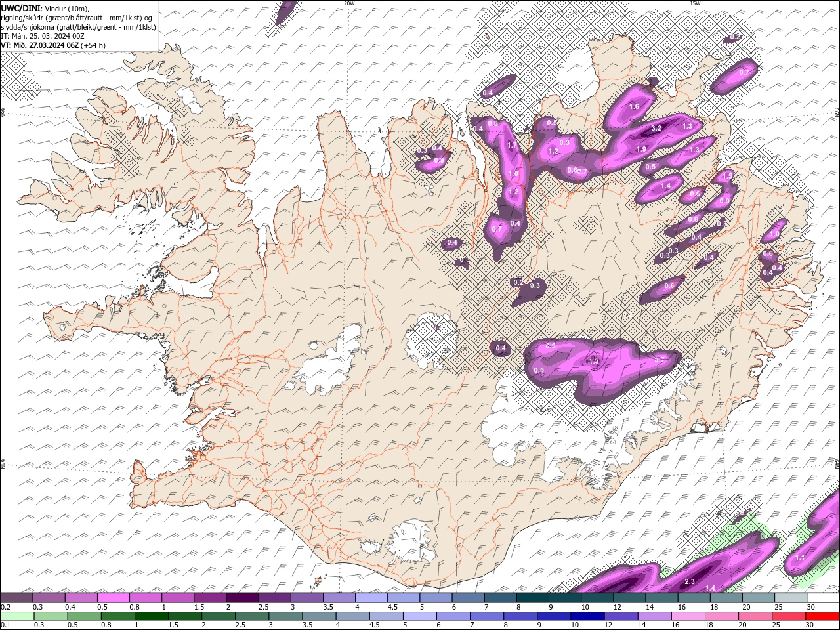Screen dimensions: 840x630
Task: Pick darkest purple swatch at 2 in upper legend
Action: click(x=241, y=597)
